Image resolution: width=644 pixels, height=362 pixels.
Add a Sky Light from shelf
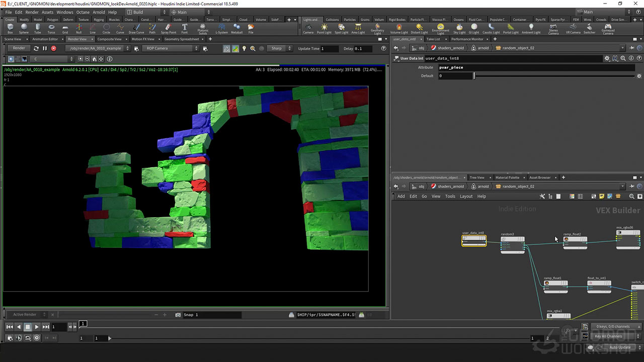[459, 28]
